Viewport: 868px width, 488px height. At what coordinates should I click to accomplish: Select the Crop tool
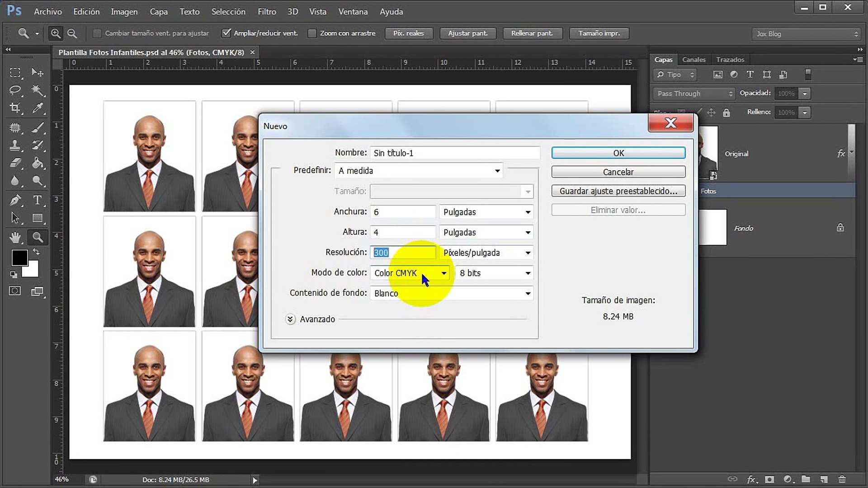point(15,108)
